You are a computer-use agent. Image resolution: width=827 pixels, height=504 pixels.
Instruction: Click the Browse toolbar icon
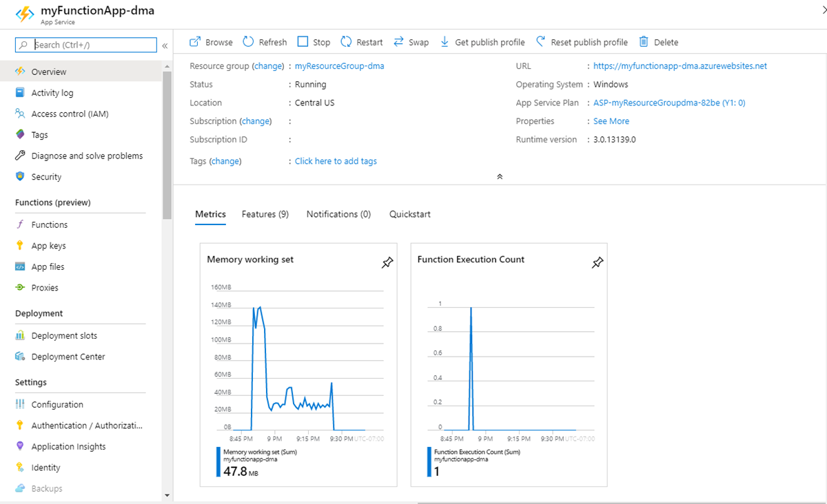click(195, 42)
